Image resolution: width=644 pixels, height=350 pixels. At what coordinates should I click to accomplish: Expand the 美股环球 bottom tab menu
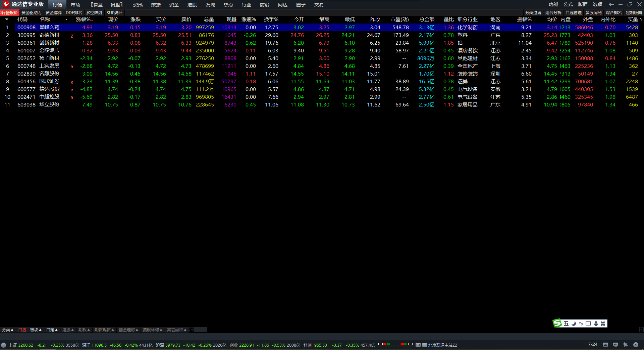[x=153, y=330]
